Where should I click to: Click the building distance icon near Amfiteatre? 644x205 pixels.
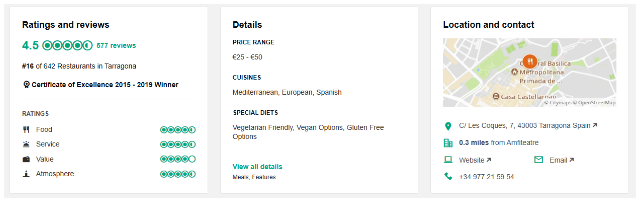[448, 143]
